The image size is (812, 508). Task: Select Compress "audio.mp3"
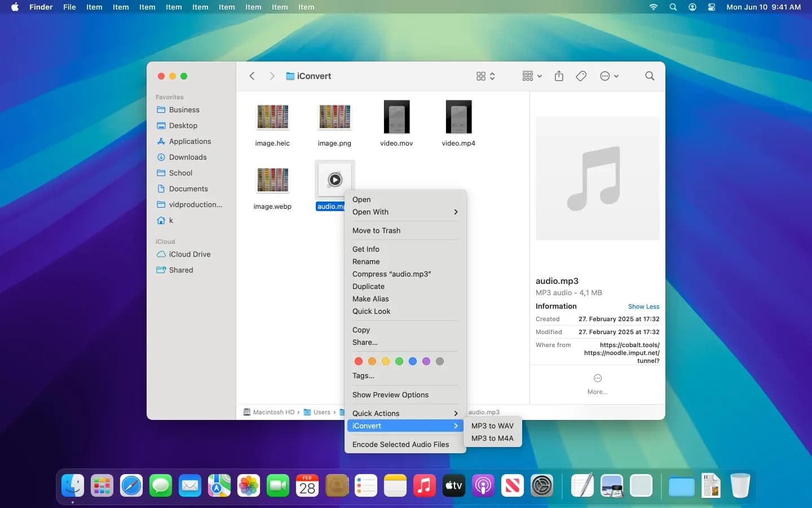click(405, 274)
